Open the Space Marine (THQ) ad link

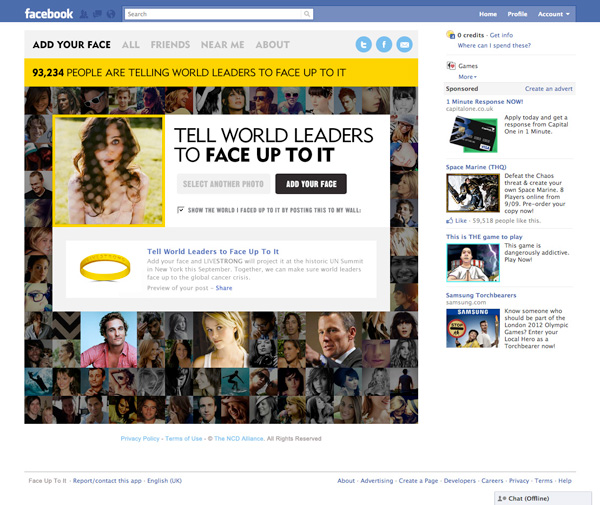point(476,167)
